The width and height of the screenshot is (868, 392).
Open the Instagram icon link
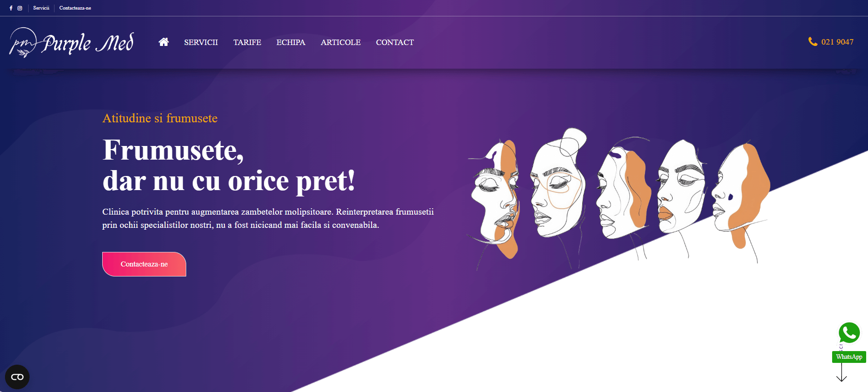click(x=20, y=8)
